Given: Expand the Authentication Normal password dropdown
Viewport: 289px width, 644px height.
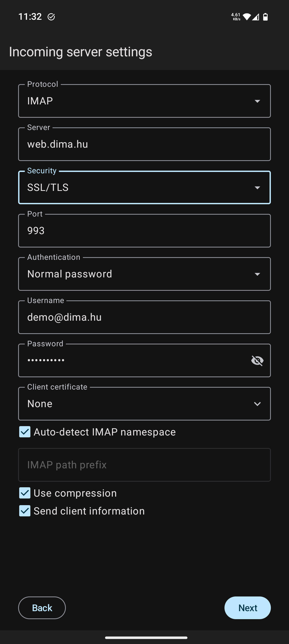Looking at the screenshot, I should coord(144,274).
